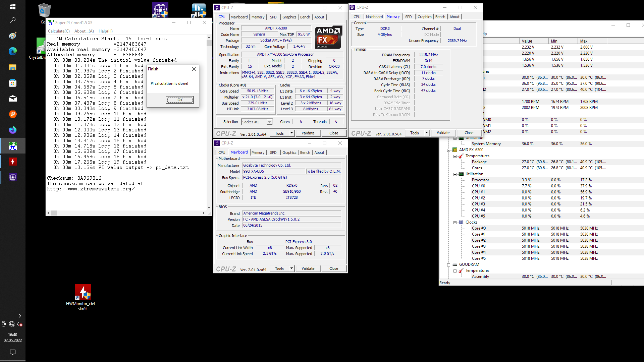644x362 pixels.
Task: Select the Core #3 row in HWMonitor
Action: [x=541, y=246]
